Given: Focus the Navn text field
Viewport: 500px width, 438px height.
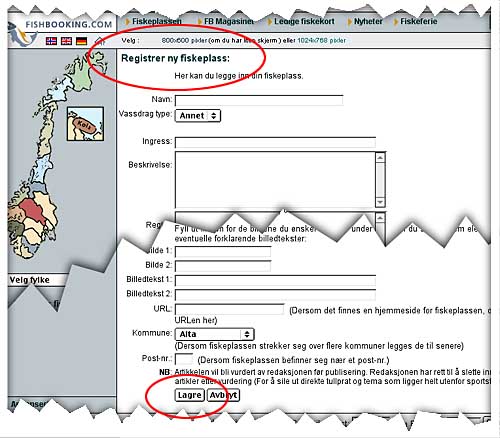Looking at the screenshot, I should pyautogui.click(x=259, y=101).
